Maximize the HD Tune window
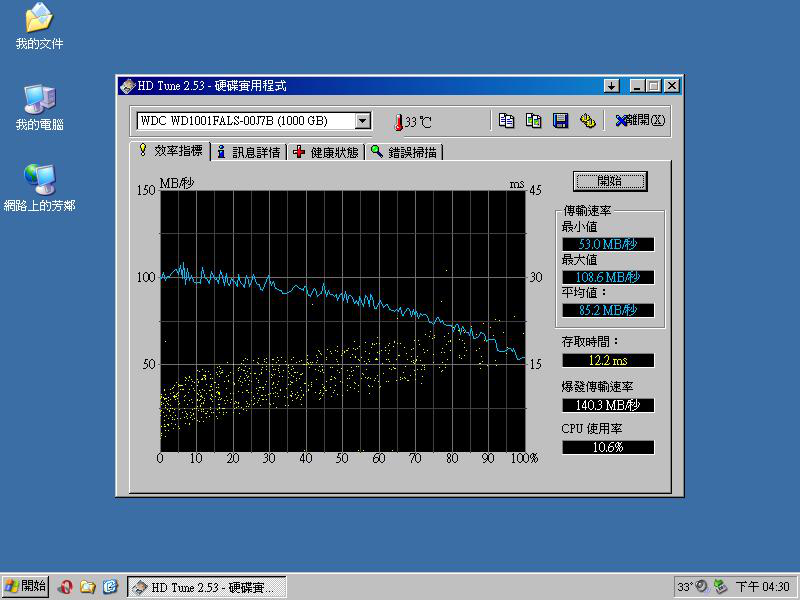This screenshot has height=600, width=800. pyautogui.click(x=654, y=86)
